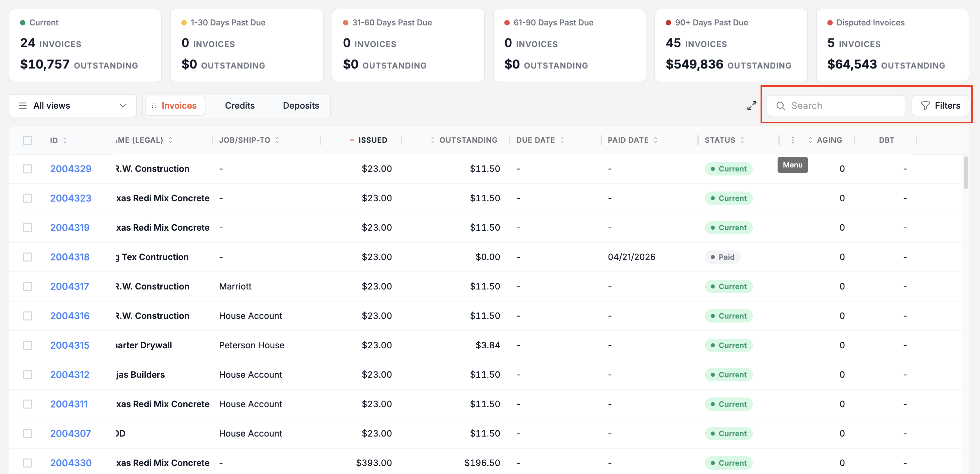Sort the Outstanding column
The image size is (980, 474).
point(433,140)
